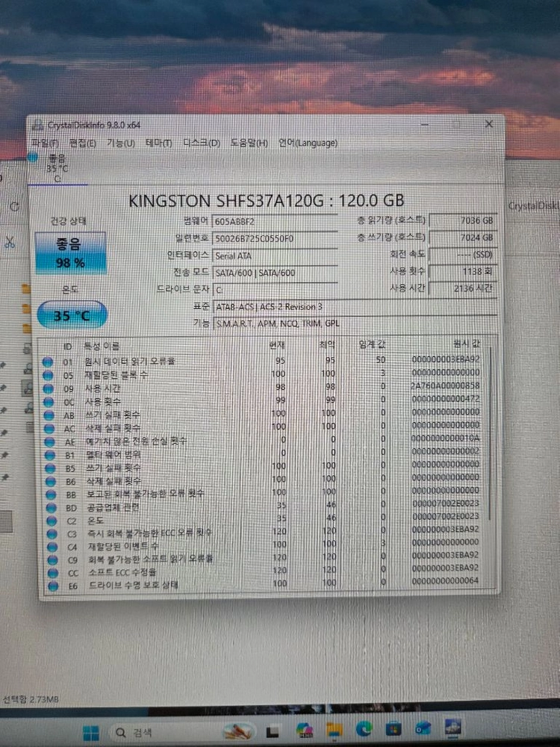This screenshot has height=747, width=560.
Task: Click the firmware field 605ABBF2
Action: coord(275,222)
